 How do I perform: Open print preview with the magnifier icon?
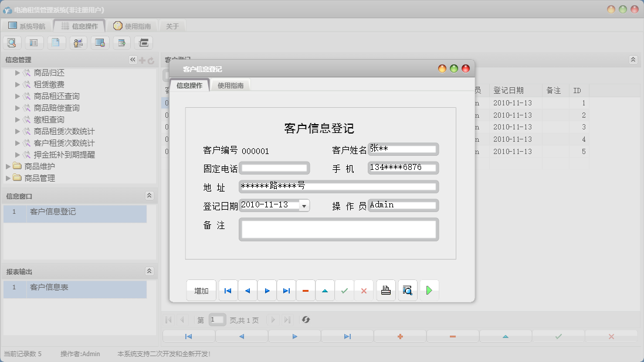coord(408,291)
